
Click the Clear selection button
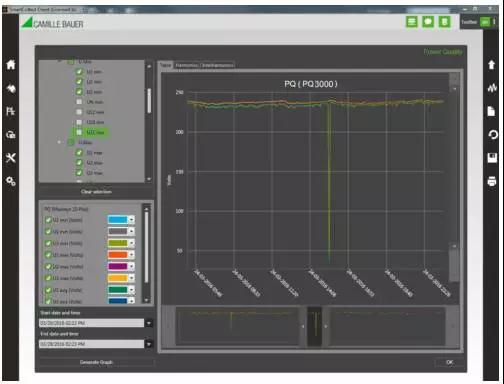pyautogui.click(x=96, y=192)
